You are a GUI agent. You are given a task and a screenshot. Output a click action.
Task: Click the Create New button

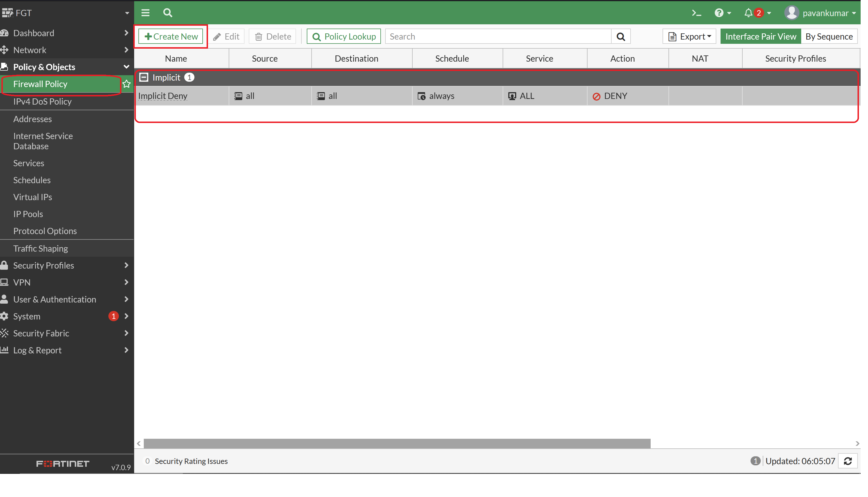[x=171, y=36]
